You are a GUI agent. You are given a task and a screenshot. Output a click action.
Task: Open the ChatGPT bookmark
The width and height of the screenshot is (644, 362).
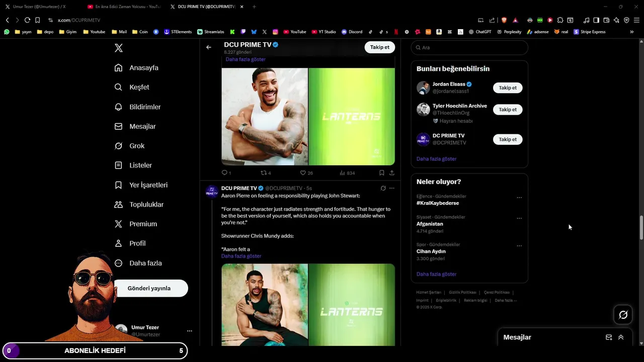tap(480, 32)
